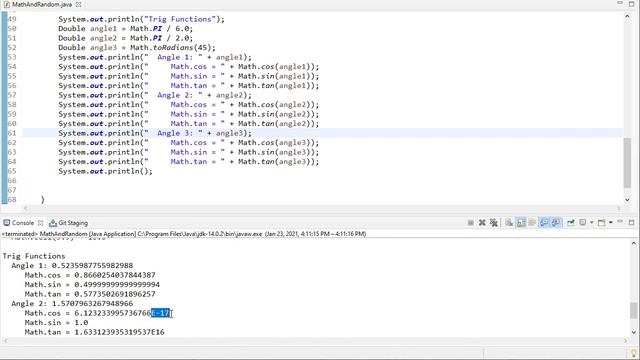The width and height of the screenshot is (640, 360).
Task: Clear the console output
Action: [509, 222]
